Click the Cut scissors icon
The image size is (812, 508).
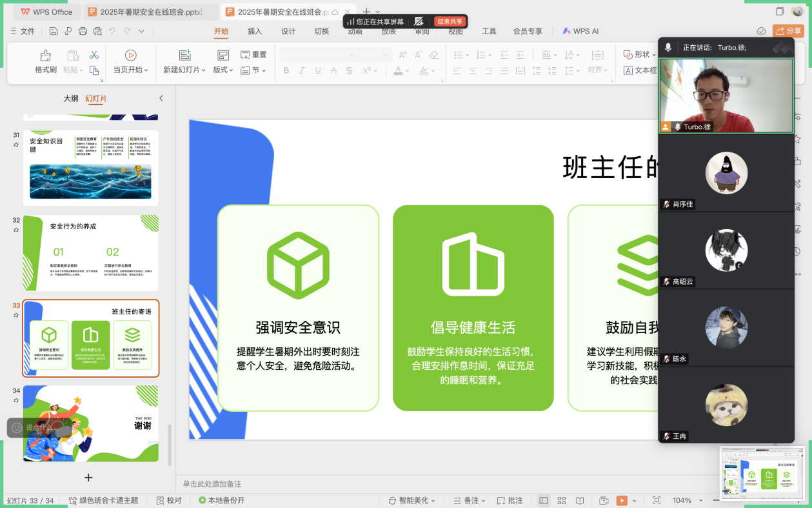94,55
